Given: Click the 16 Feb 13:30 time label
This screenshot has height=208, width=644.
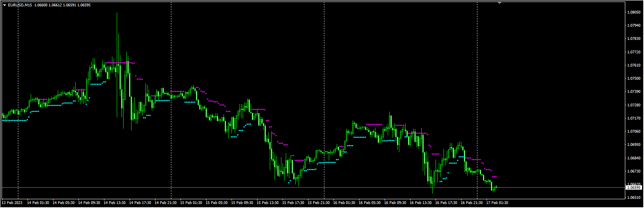Looking at the screenshot, I should click(421, 203).
